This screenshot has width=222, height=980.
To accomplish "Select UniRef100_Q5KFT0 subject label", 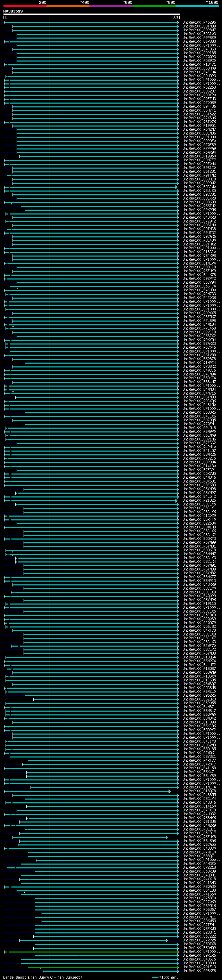I will pos(199,520).
